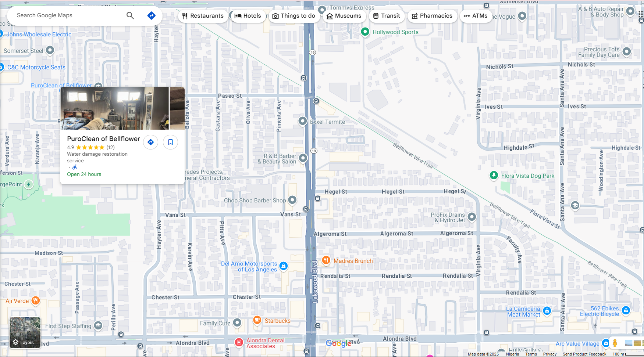Click ProFix Drains & Hydro Jet pin

pyautogui.click(x=472, y=217)
